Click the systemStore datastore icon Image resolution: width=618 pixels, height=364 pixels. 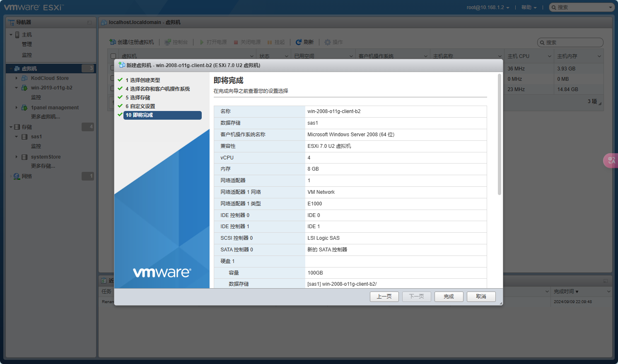24,157
